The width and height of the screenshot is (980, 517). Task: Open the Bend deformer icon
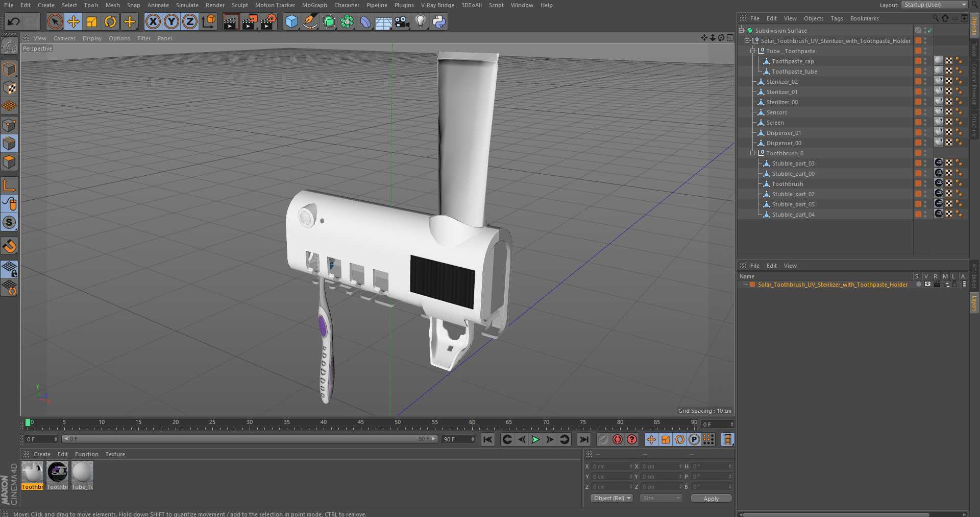365,21
